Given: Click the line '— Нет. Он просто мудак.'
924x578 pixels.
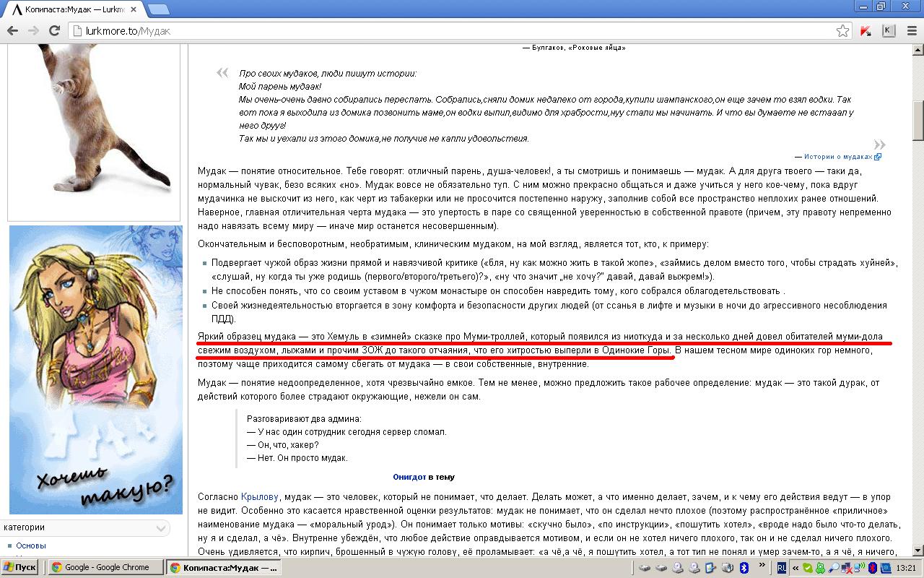Looking at the screenshot, I should point(297,458).
